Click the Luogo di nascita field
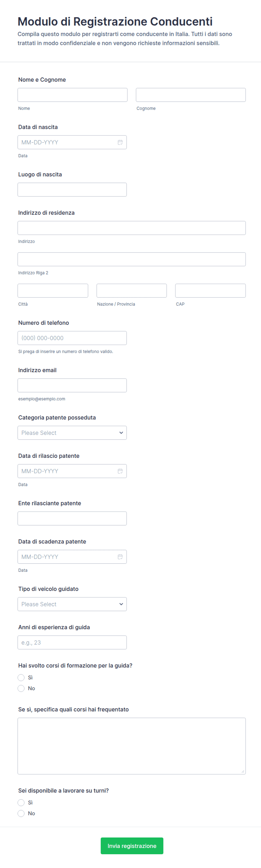Image resolution: width=261 pixels, height=868 pixels. pyautogui.click(x=72, y=190)
